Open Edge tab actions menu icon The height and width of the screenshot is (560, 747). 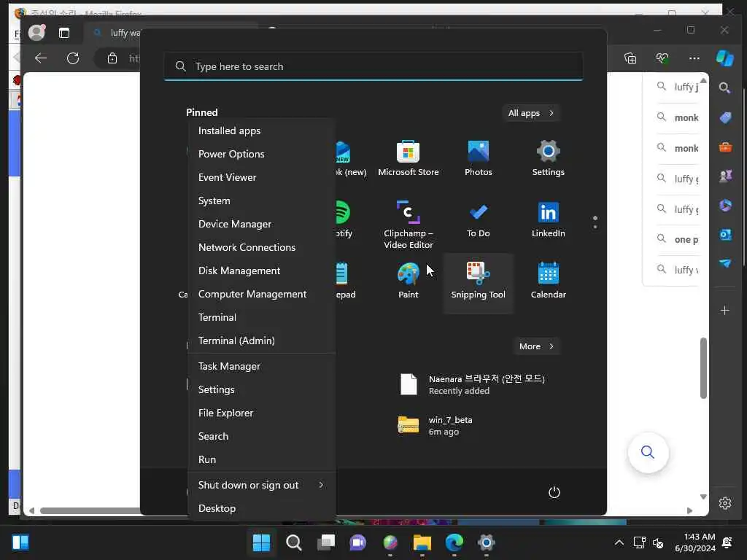pyautogui.click(x=64, y=32)
